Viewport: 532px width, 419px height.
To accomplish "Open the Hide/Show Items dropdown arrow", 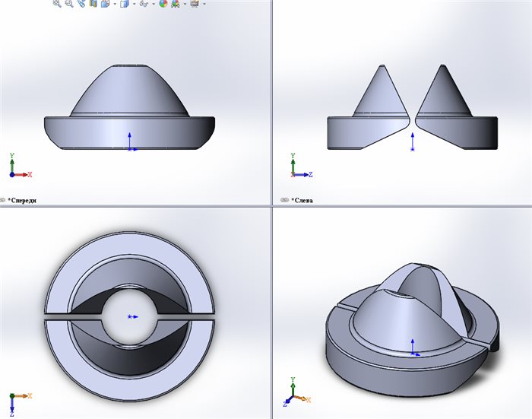I will [154, 4].
